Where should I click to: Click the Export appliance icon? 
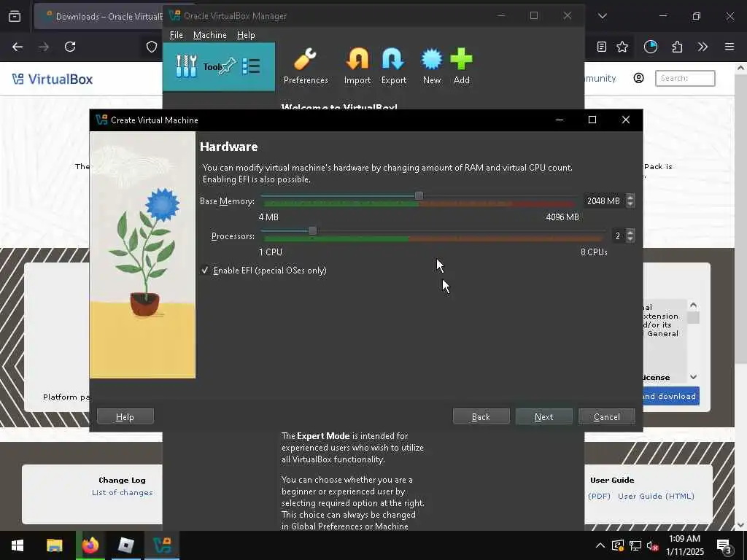pos(393,66)
